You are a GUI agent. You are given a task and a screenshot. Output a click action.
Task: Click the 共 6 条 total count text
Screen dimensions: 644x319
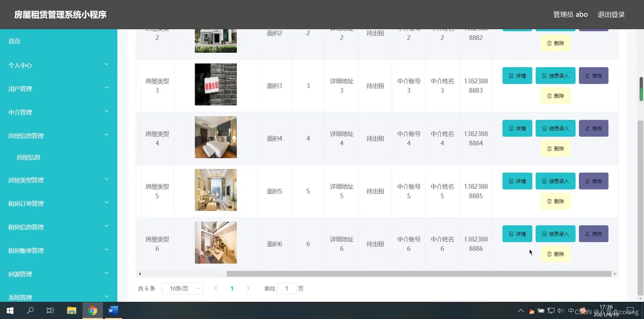(147, 289)
